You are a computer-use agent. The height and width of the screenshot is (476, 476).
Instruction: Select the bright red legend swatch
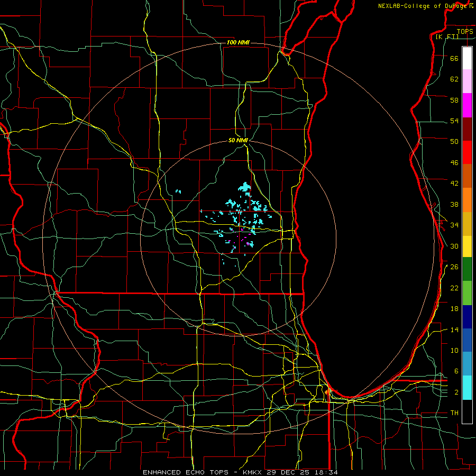coord(467,152)
